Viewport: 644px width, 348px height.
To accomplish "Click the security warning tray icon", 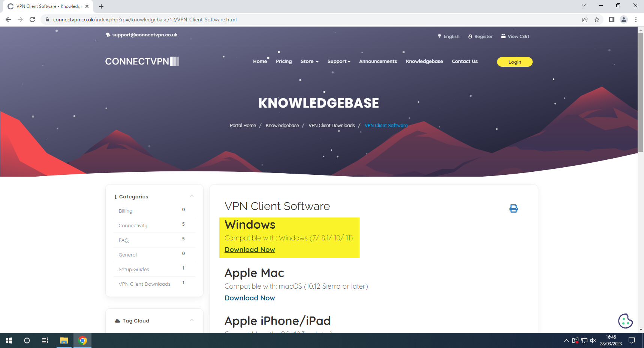I will [575, 340].
